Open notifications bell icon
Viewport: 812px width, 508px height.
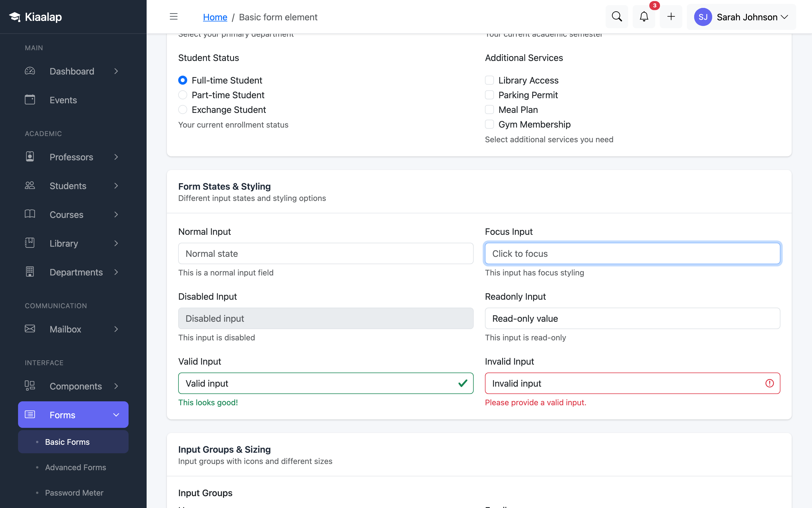click(644, 17)
